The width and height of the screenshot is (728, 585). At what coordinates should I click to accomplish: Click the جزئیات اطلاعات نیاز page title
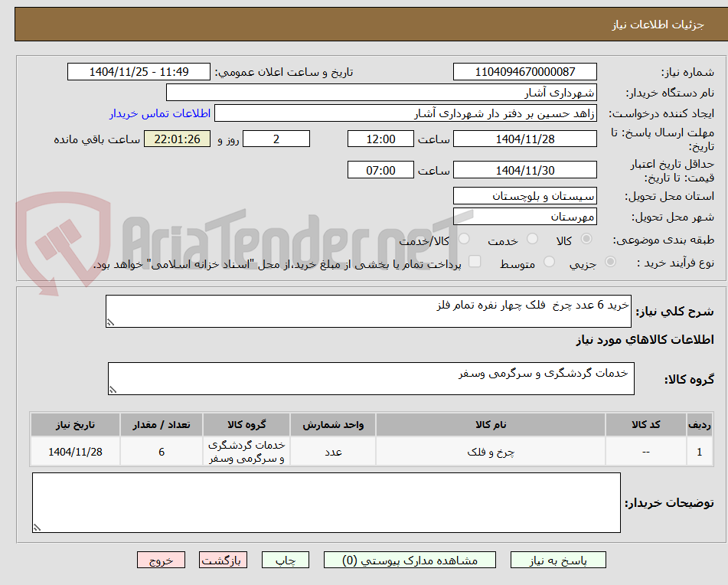pyautogui.click(x=658, y=25)
